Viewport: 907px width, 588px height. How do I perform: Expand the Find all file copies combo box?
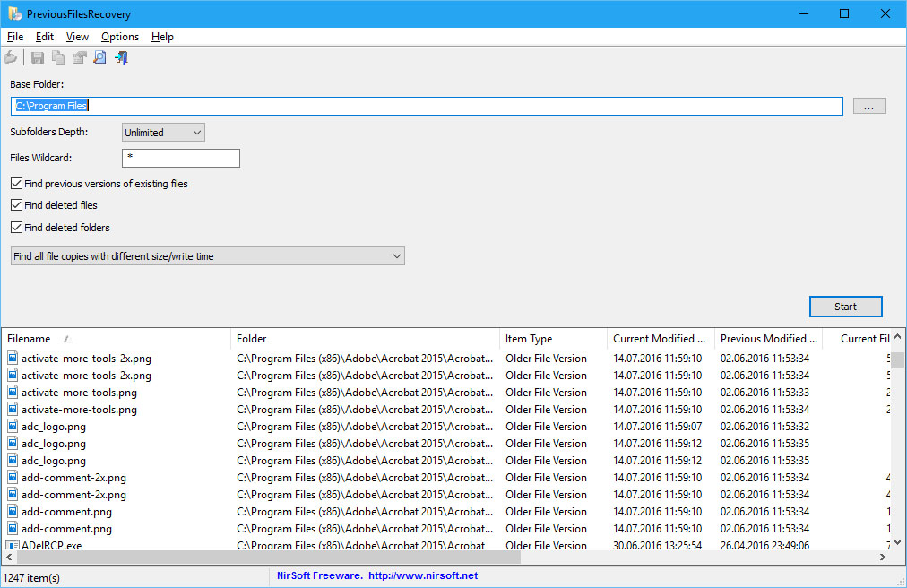(x=208, y=255)
